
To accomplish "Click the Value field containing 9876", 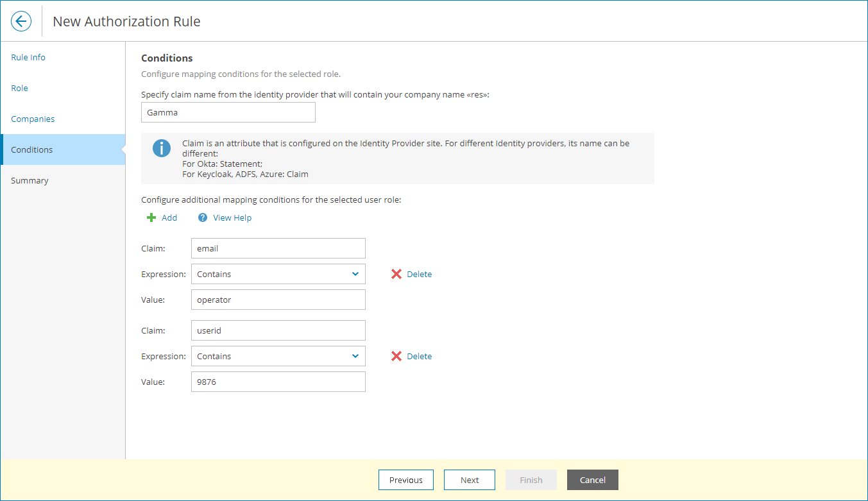I will 278,382.
